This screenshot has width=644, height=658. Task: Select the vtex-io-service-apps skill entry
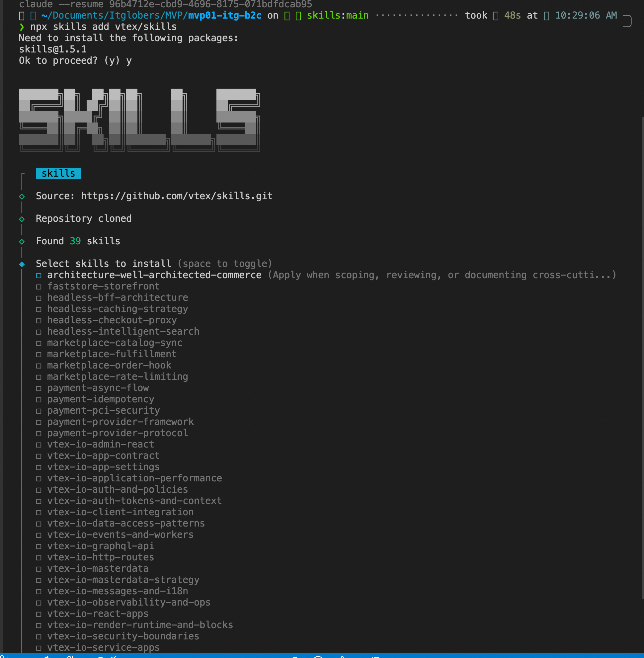pyautogui.click(x=103, y=647)
